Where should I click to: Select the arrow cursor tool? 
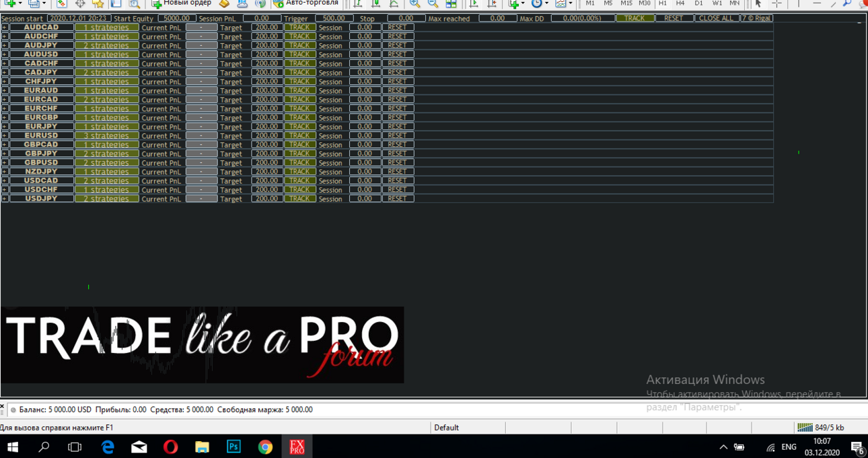pos(758,3)
